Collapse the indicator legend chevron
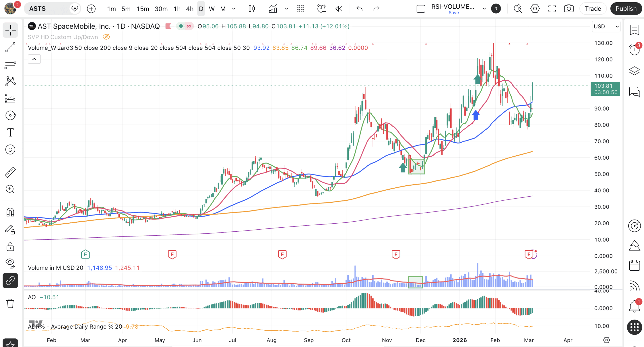644x347 pixels. 34,59
